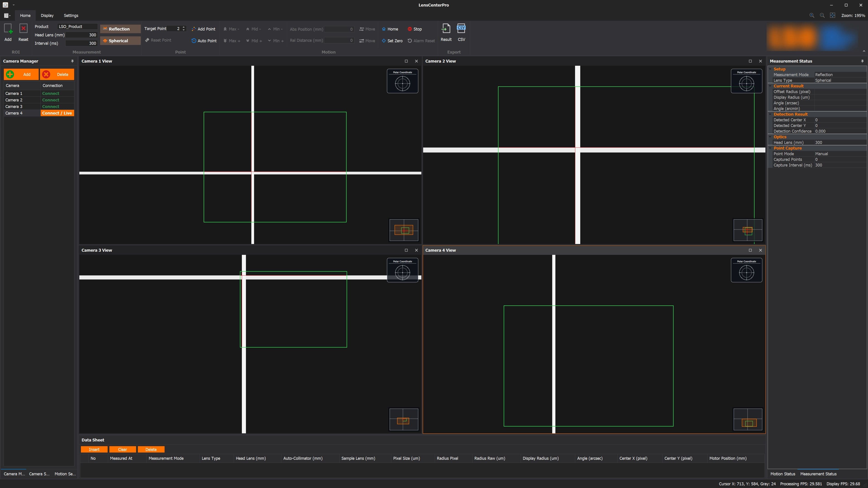Click the Interval (ms) input field
Image resolution: width=868 pixels, height=488 pixels.
click(81, 43)
